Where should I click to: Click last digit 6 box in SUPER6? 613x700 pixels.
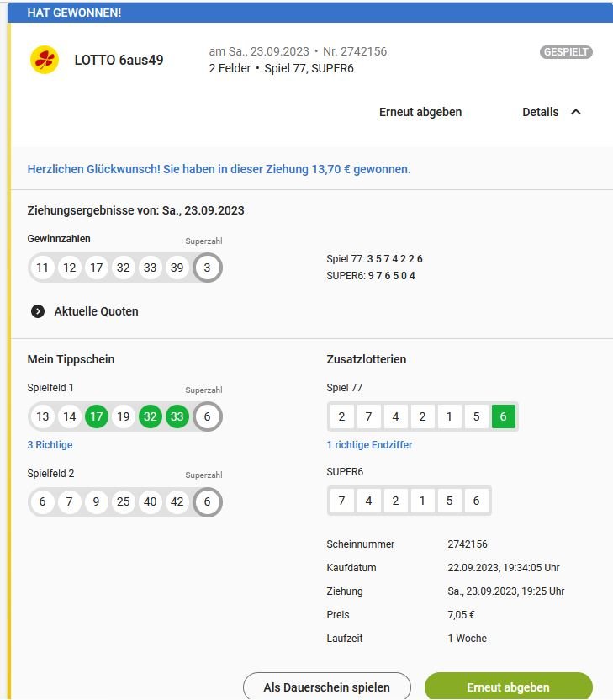476,501
